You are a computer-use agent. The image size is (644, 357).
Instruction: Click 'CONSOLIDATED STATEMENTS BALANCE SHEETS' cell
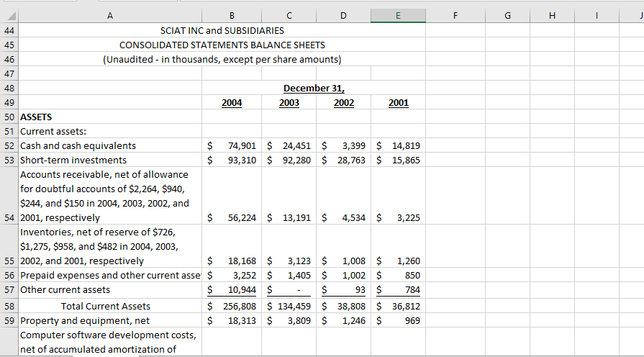(x=222, y=45)
